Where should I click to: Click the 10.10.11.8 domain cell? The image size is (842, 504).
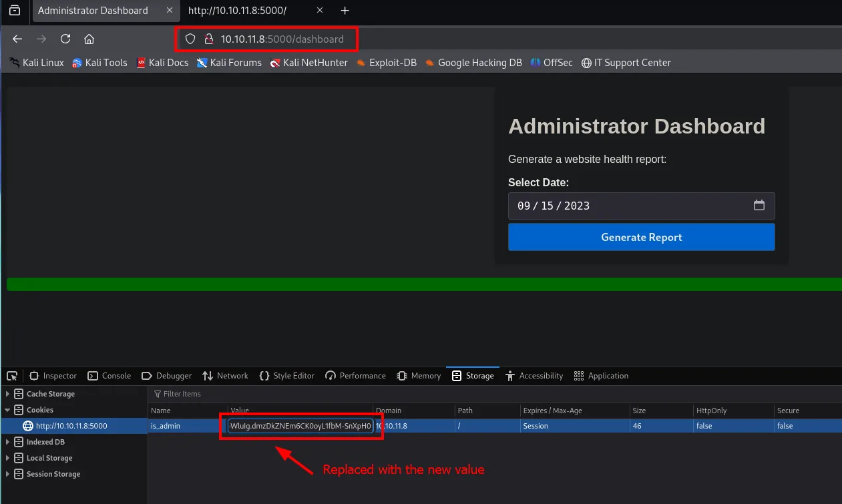pyautogui.click(x=413, y=426)
